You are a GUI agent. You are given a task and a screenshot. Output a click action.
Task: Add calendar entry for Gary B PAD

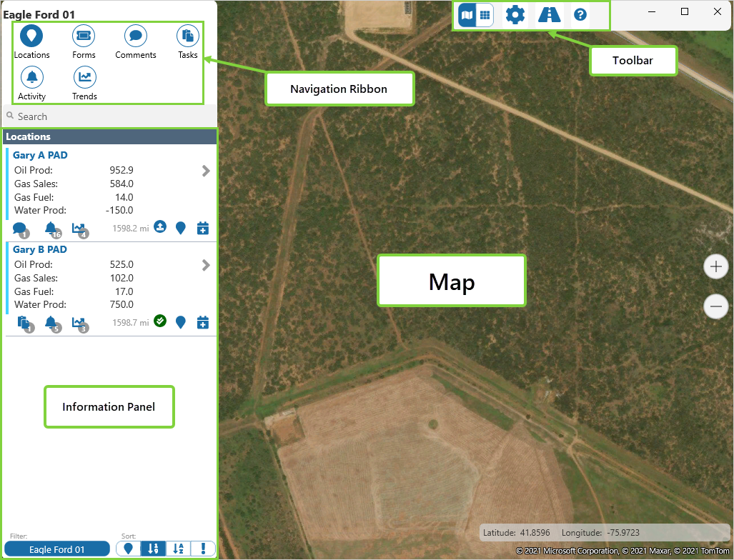coord(203,322)
